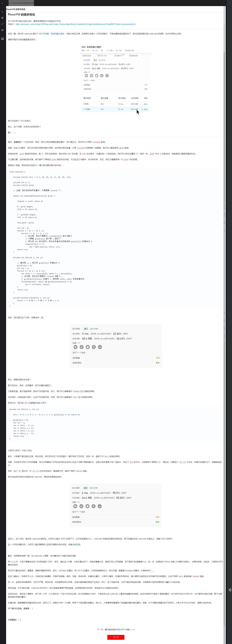Screen dimensions: 232x644
Task: Click the 这里 link for the complete code
Action: [78, 545]
